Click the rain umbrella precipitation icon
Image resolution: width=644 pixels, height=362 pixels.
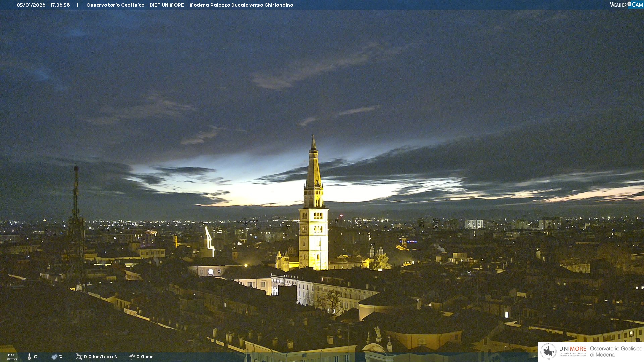click(x=132, y=357)
